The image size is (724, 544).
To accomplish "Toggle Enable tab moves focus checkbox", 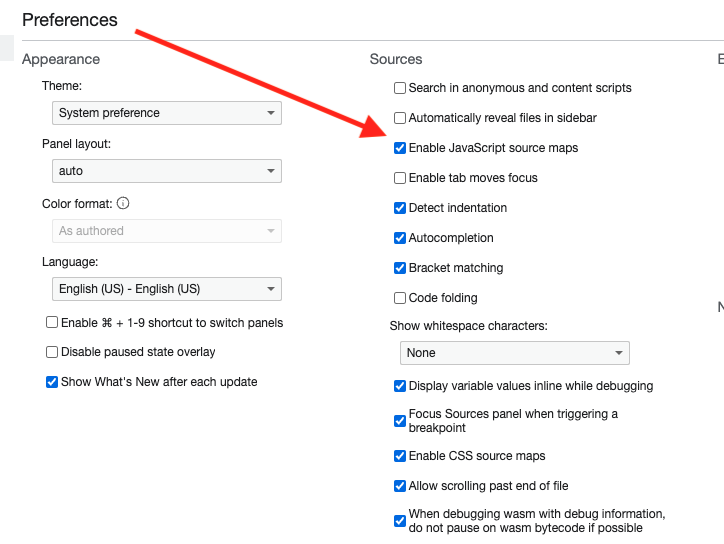I will point(400,178).
